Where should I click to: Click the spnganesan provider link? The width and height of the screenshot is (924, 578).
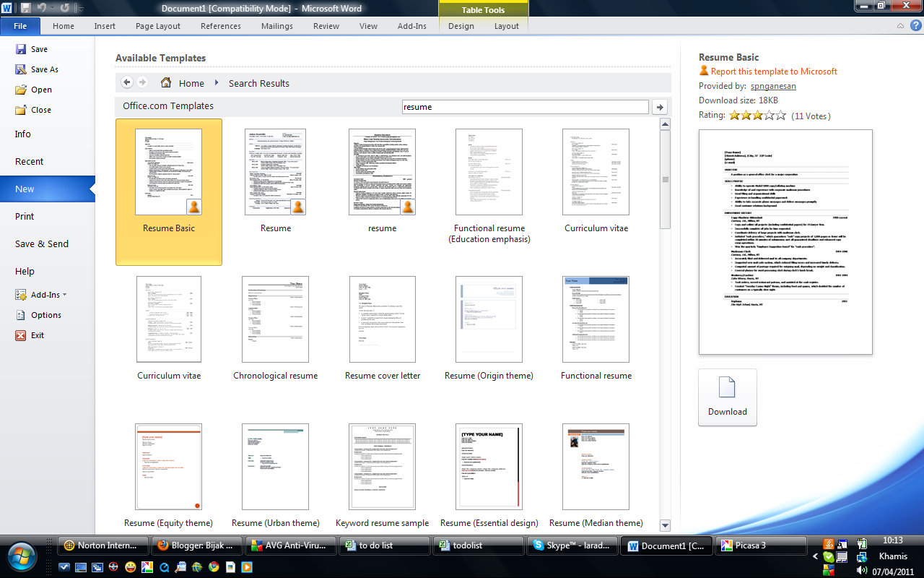pos(773,86)
